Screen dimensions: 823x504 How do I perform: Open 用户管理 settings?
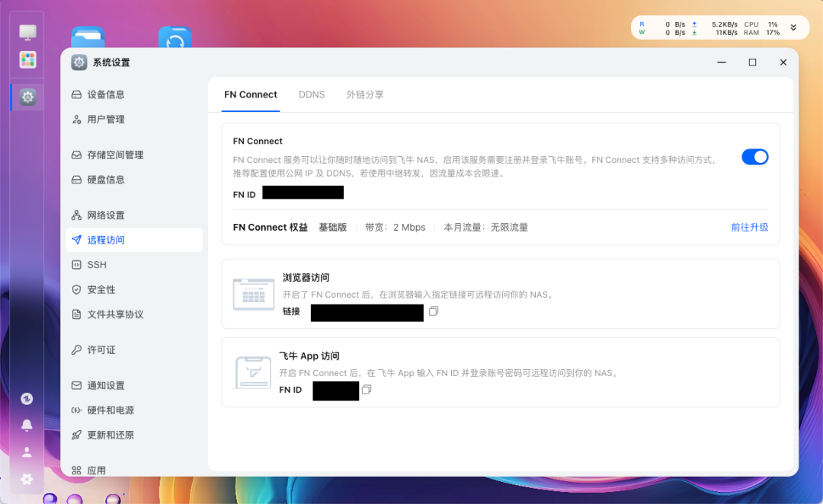click(x=134, y=119)
